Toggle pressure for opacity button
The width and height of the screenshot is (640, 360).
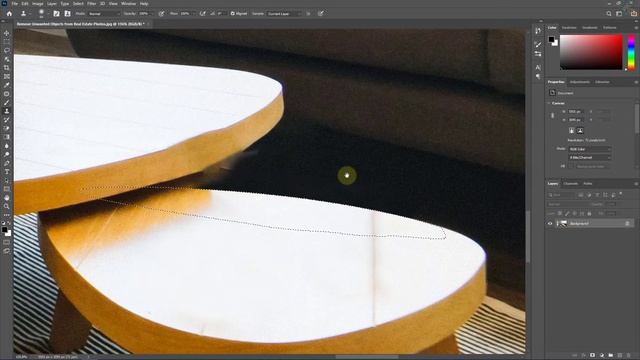[x=162, y=13]
